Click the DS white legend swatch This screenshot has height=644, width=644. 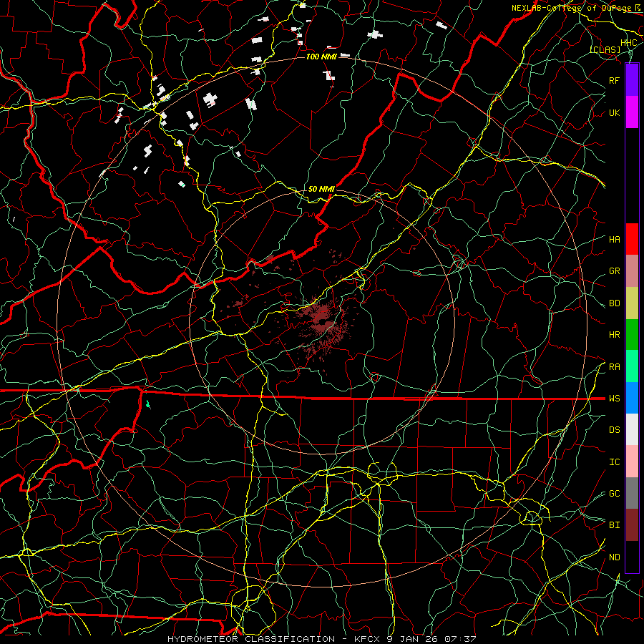tap(632, 429)
